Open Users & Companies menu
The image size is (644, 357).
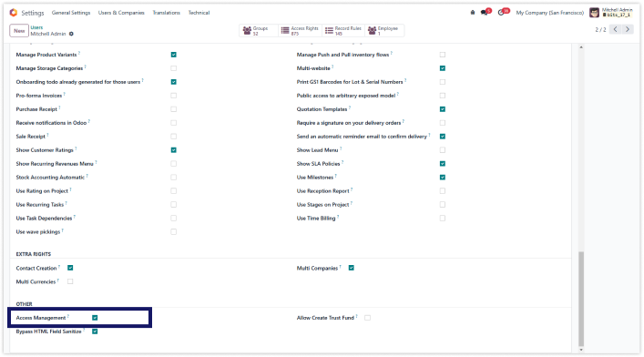pyautogui.click(x=121, y=13)
